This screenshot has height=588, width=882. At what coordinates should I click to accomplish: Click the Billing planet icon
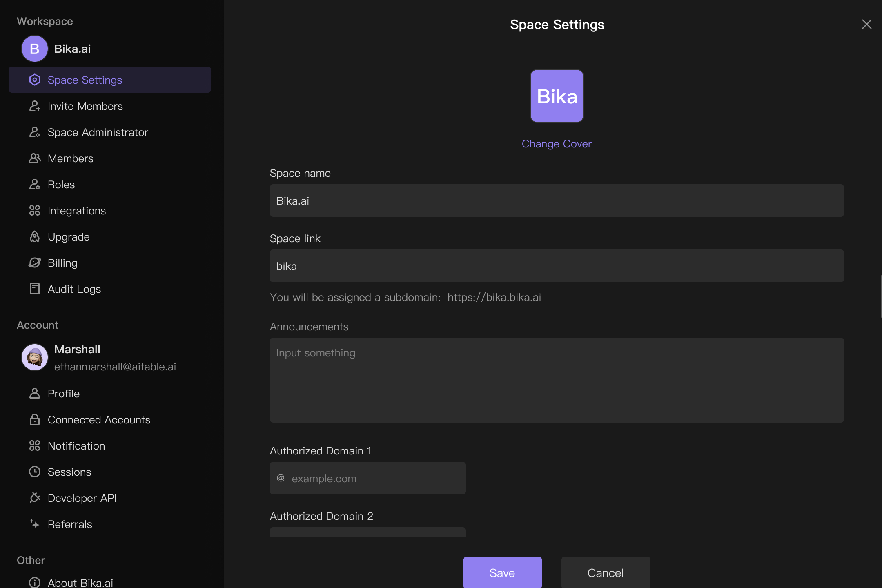[35, 263]
